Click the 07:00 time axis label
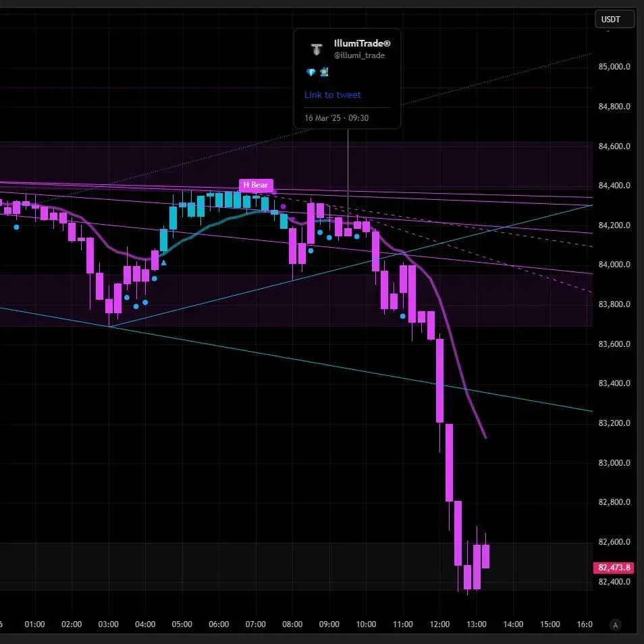Screen dimensions: 644x644 point(255,624)
